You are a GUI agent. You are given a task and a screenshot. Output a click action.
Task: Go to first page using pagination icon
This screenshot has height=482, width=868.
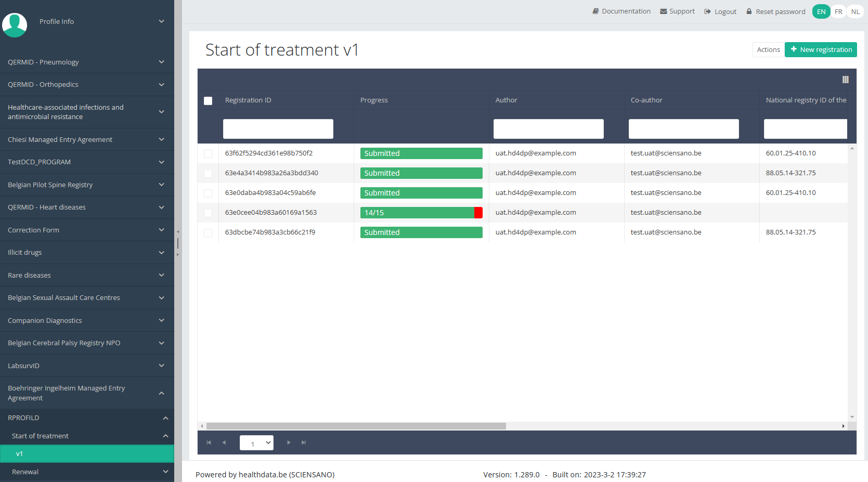209,442
